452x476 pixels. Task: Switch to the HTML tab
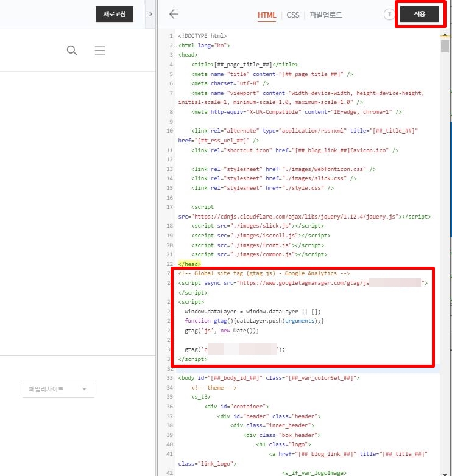click(267, 15)
